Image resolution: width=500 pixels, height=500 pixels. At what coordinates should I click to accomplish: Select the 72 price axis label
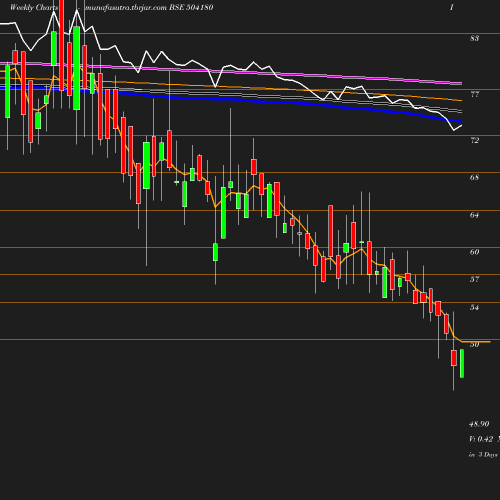(474, 140)
